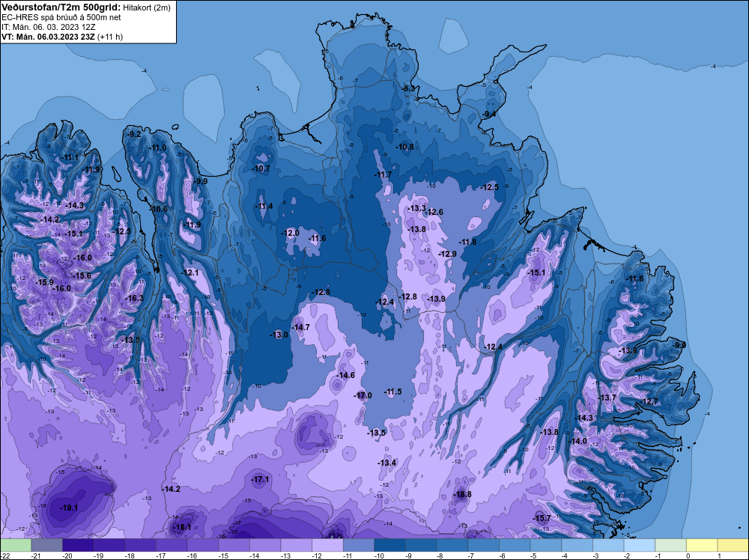Image resolution: width=749 pixels, height=560 pixels.
Task: Click the legend color swatch labeled -22
Action: click(16, 545)
